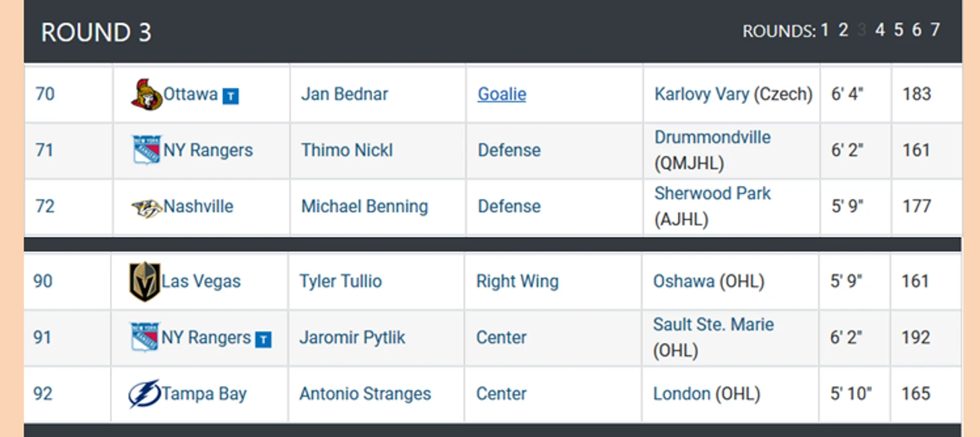Switch to Round 4 in rounds list

880,30
